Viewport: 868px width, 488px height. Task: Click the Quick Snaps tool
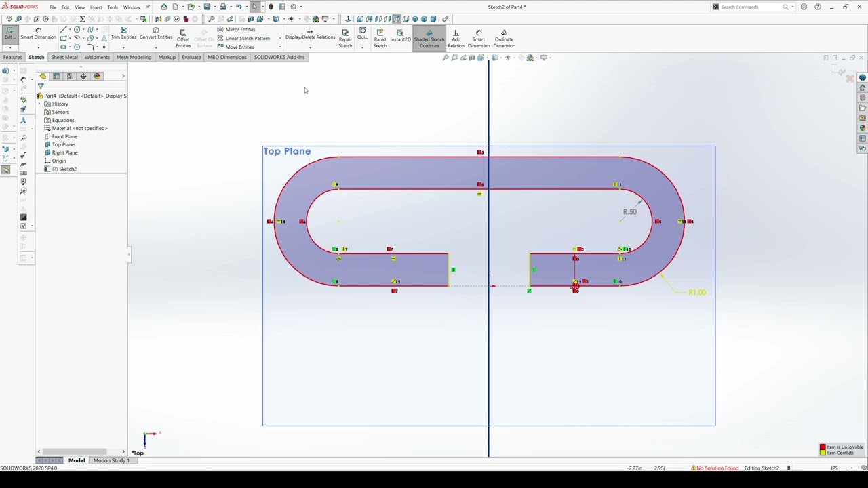pyautogui.click(x=362, y=34)
